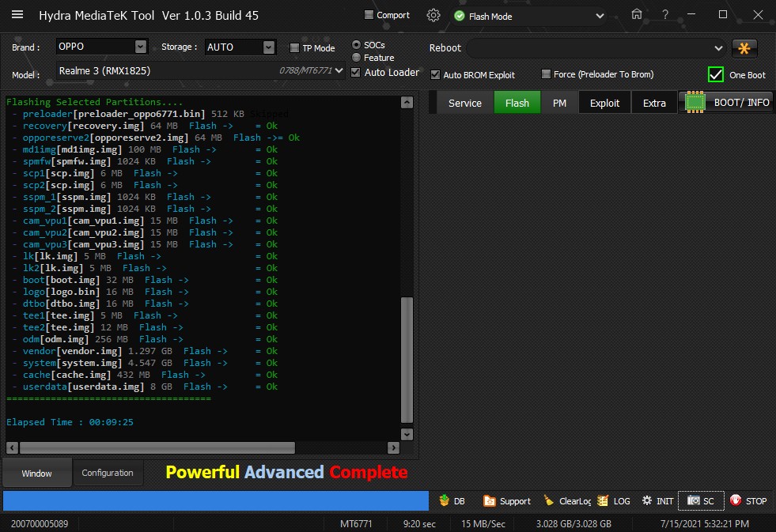
Task: Click the DB database icon
Action: [x=444, y=500]
